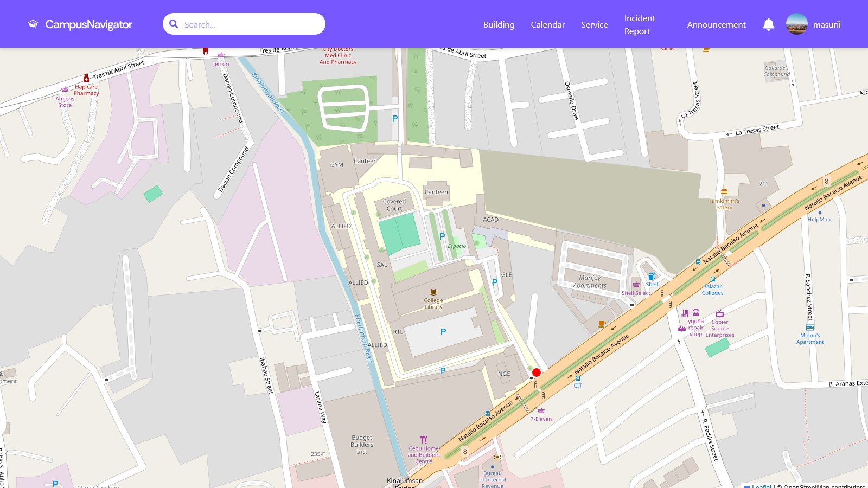Click the Espacio label

457,246
